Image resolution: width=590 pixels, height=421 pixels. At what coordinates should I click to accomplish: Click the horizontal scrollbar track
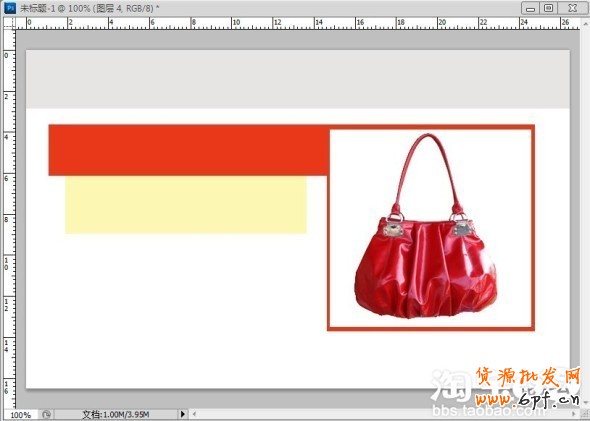pyautogui.click(x=384, y=414)
